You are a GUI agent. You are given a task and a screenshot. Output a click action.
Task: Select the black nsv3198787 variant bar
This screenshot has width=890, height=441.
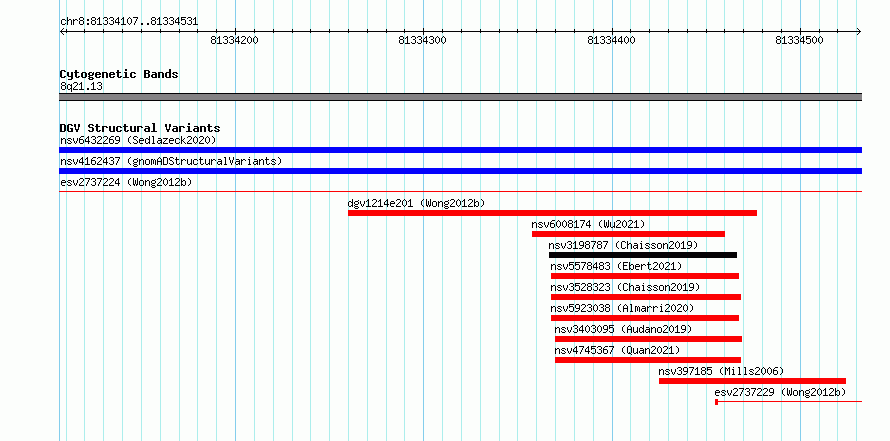click(643, 255)
